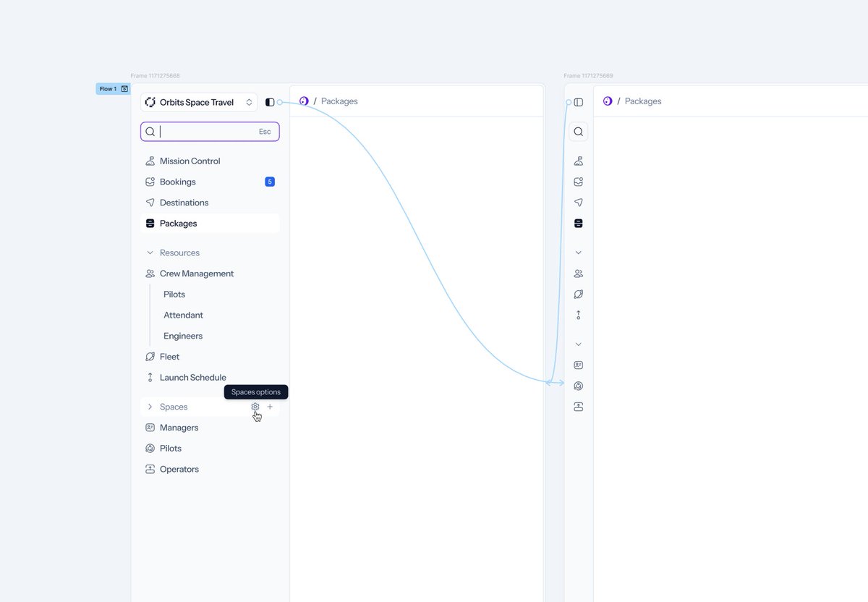The height and width of the screenshot is (602, 868).
Task: Open Pilots in the Spaces list
Action: (x=210, y=449)
